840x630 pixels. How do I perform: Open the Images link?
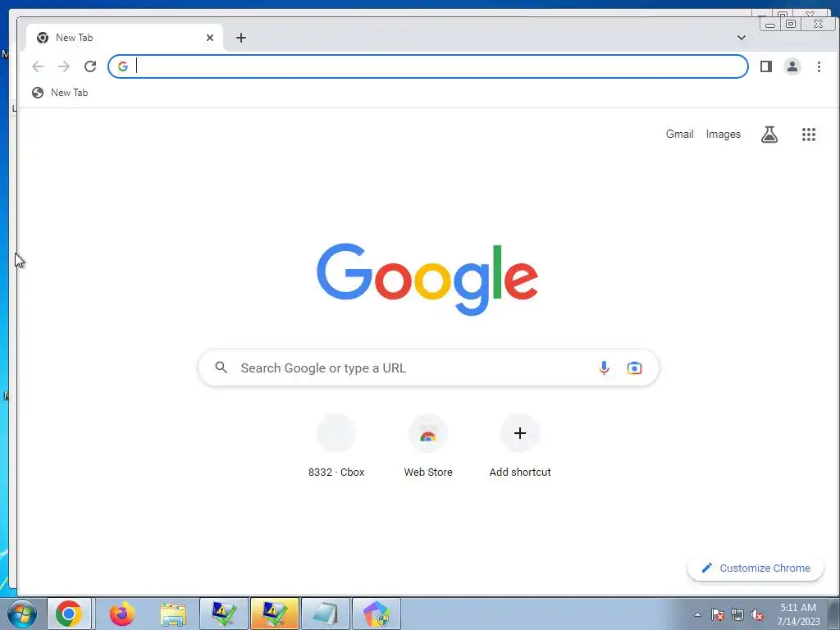[x=724, y=135]
